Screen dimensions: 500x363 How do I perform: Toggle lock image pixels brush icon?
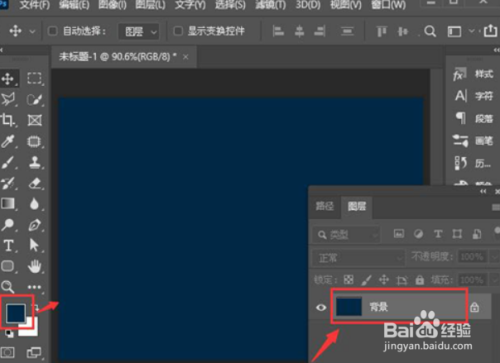[x=366, y=280]
